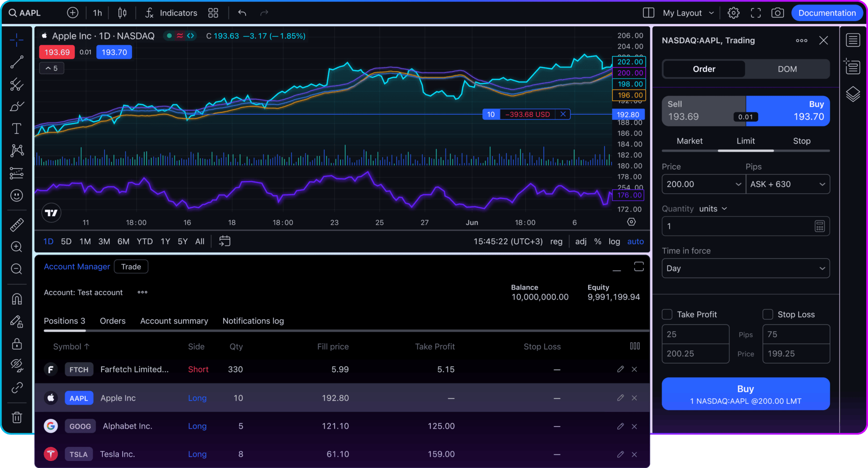868x468 pixels.
Task: Select the 5D time range
Action: (66, 241)
